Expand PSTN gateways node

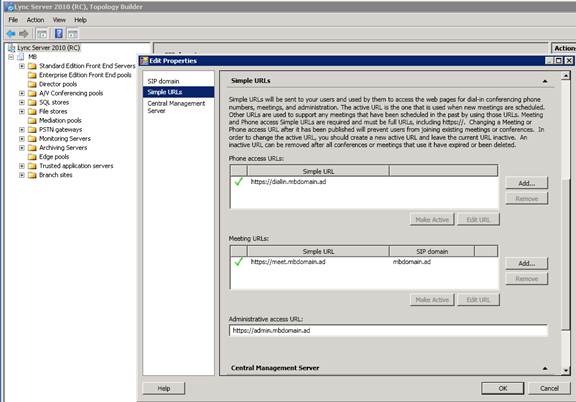(x=22, y=130)
